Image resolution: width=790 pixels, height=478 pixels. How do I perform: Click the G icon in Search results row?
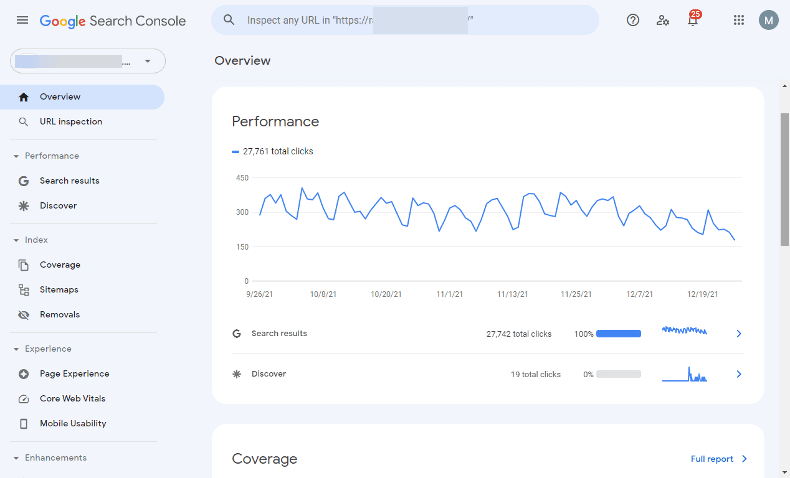pos(236,333)
